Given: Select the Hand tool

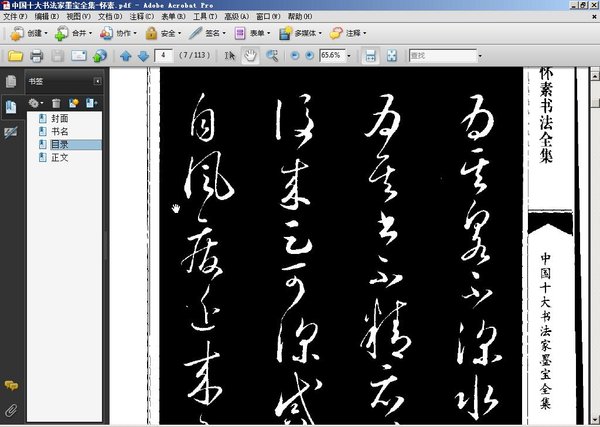Looking at the screenshot, I should [x=249, y=55].
